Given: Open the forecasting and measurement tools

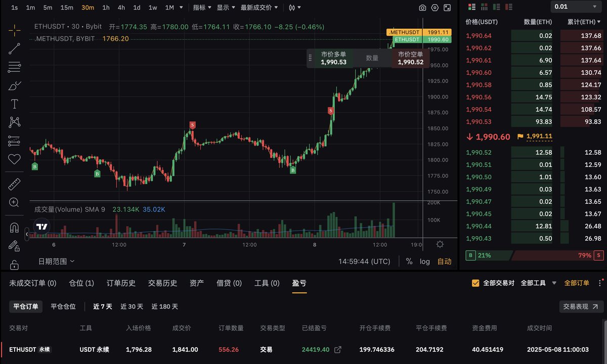Looking at the screenshot, I should click(x=14, y=141).
